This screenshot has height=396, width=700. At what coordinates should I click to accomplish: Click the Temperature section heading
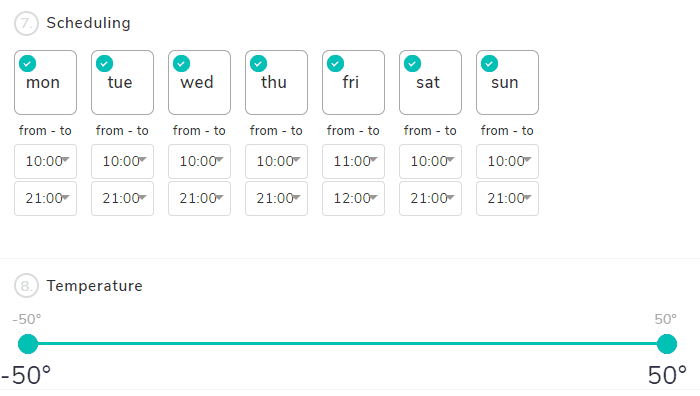point(95,286)
